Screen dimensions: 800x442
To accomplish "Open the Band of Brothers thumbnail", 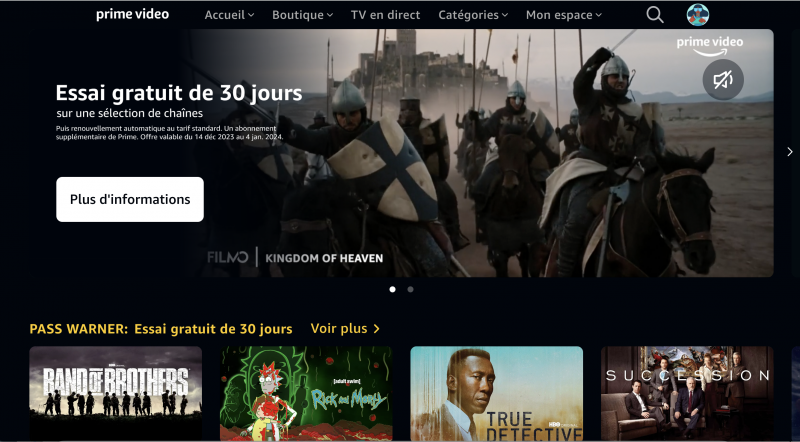I will point(116,393).
